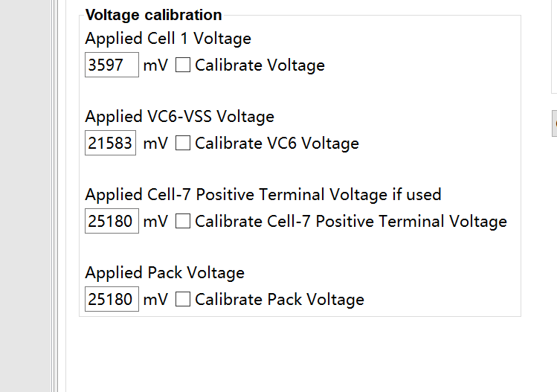Image resolution: width=557 pixels, height=392 pixels.
Task: Click the 'Applied VC6-VSS Voltage' label
Action: (179, 117)
